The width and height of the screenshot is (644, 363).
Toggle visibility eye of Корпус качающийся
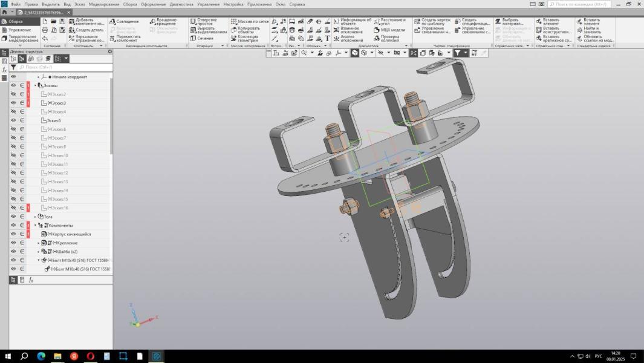coord(13,234)
